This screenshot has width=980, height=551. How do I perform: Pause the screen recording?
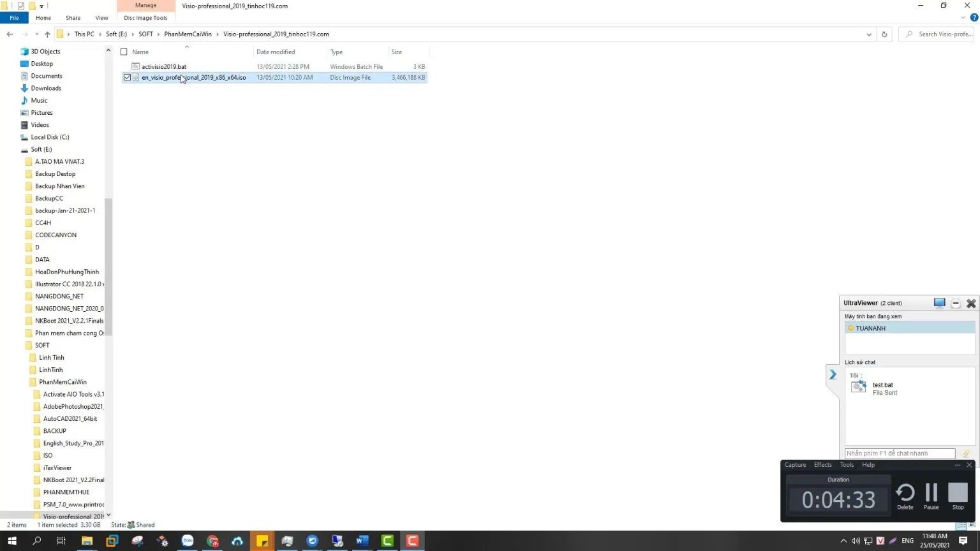pyautogui.click(x=932, y=496)
